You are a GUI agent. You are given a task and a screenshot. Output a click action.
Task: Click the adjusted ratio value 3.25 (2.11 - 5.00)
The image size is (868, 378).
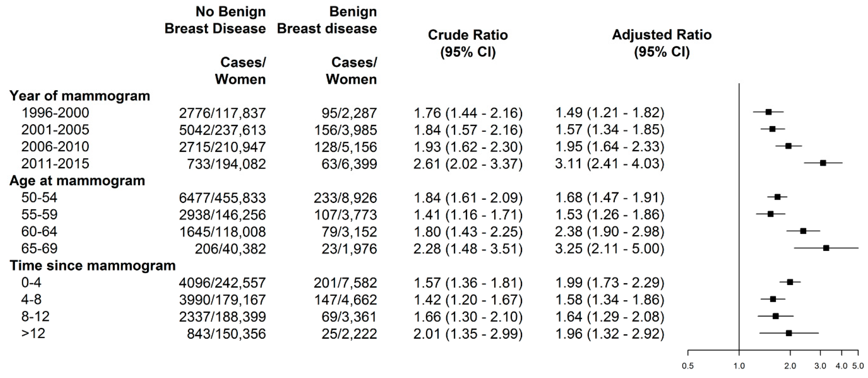(x=610, y=248)
